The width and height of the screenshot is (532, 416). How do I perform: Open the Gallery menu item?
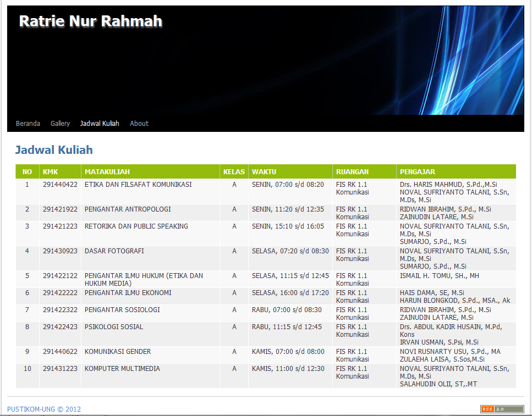pos(60,124)
